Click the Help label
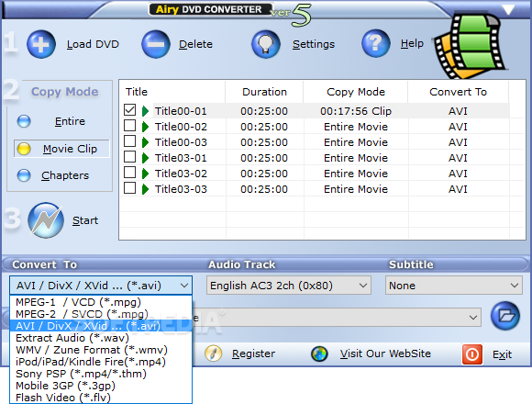Viewport: 532px width, 404px height. (412, 43)
